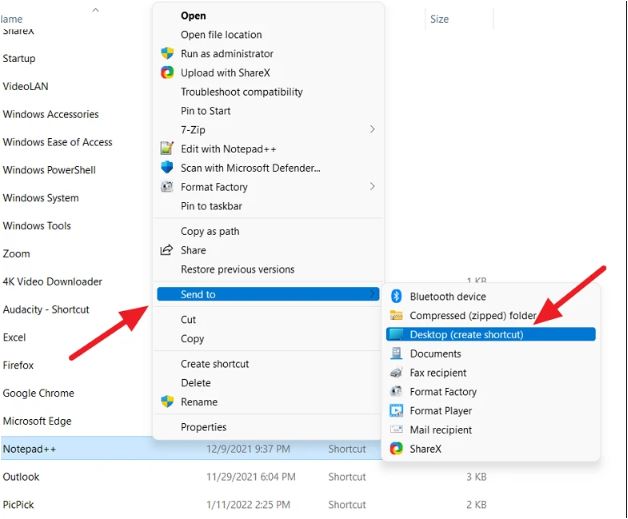Choose Copy from the context menu
Viewport: 628px width, 519px height.
click(192, 339)
